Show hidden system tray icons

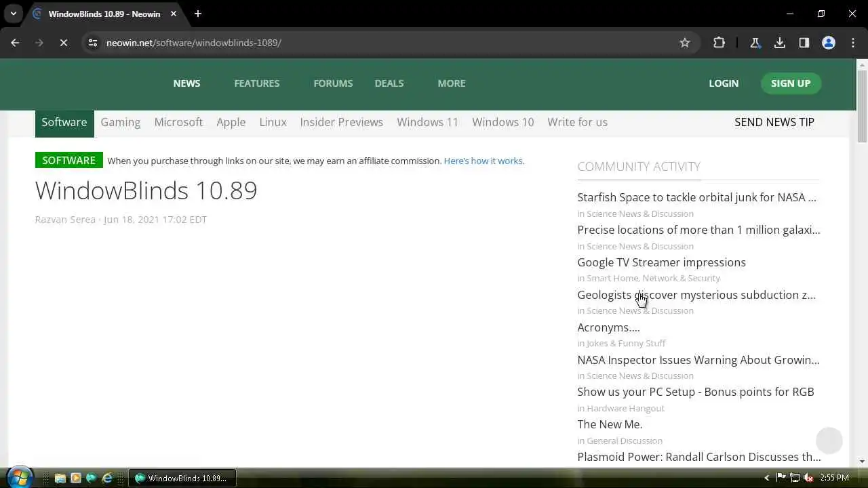(x=767, y=478)
